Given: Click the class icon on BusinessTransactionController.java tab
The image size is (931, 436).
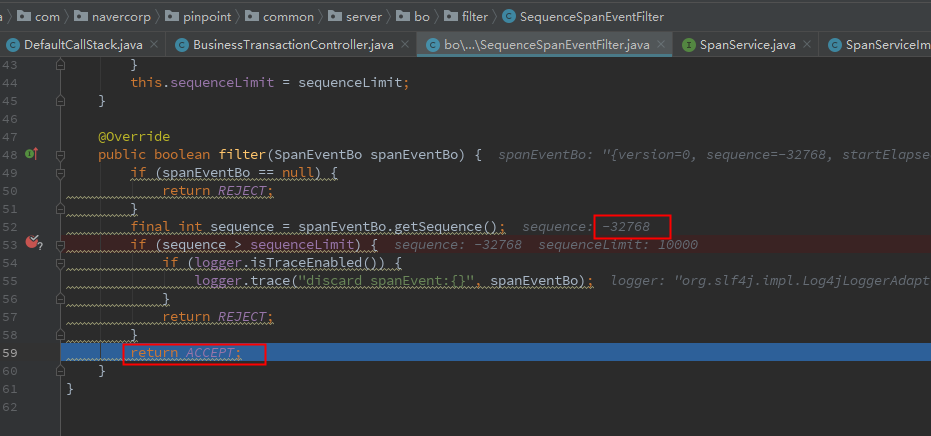Looking at the screenshot, I should click(182, 45).
